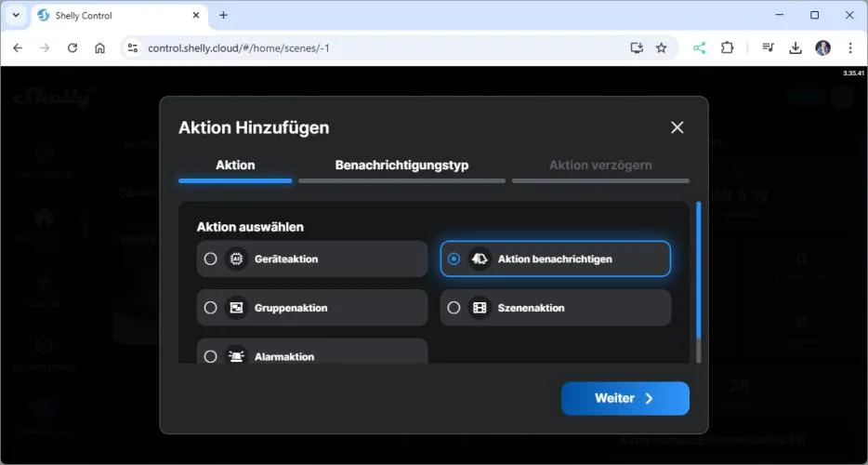Close the Aktion Hinzufügen dialog
The width and height of the screenshot is (868, 465).
point(677,127)
